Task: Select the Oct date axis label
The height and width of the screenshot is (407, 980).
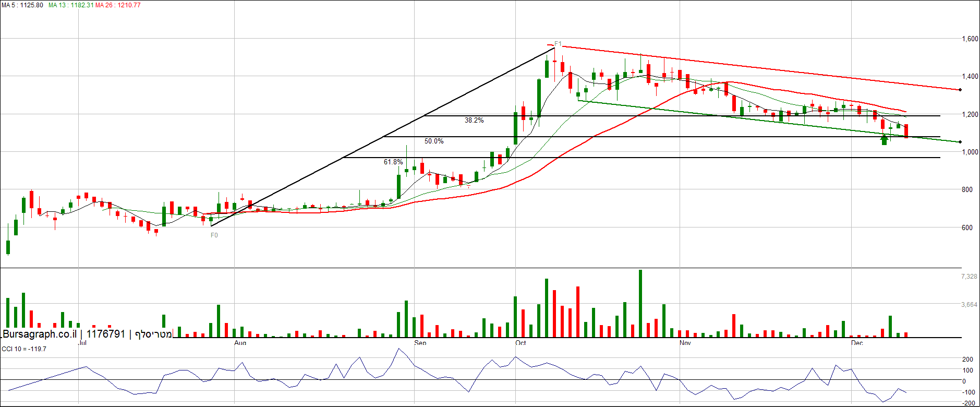Action: point(521,343)
